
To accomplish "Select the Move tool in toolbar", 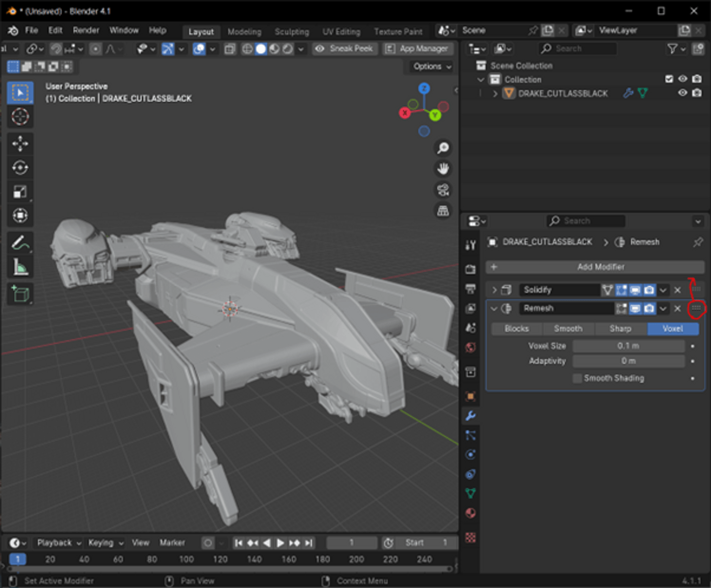I will (x=20, y=144).
